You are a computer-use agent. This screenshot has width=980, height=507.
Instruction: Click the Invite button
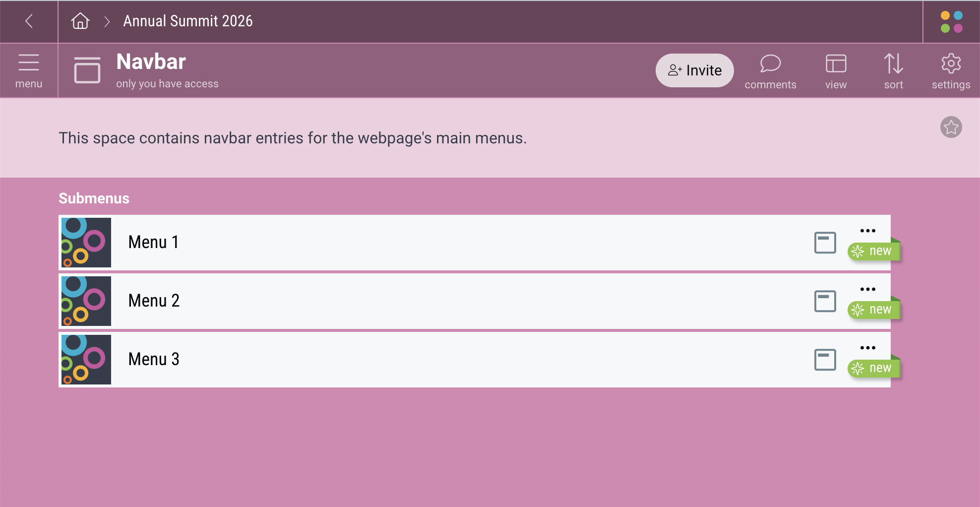(x=694, y=70)
